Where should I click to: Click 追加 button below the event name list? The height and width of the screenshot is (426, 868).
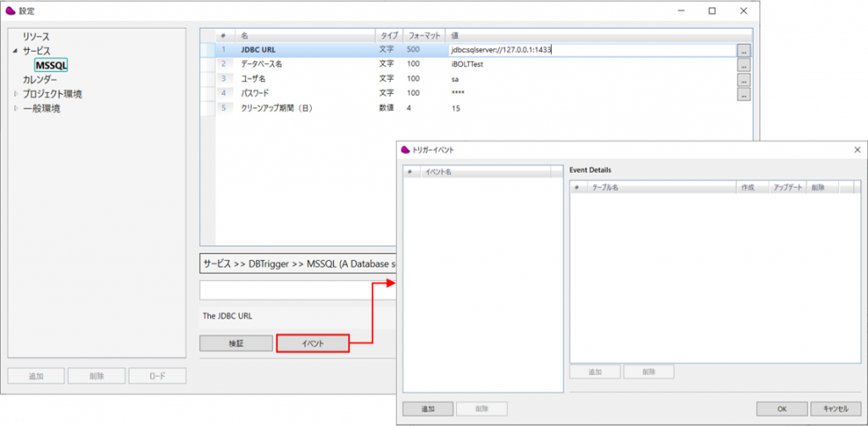click(427, 408)
